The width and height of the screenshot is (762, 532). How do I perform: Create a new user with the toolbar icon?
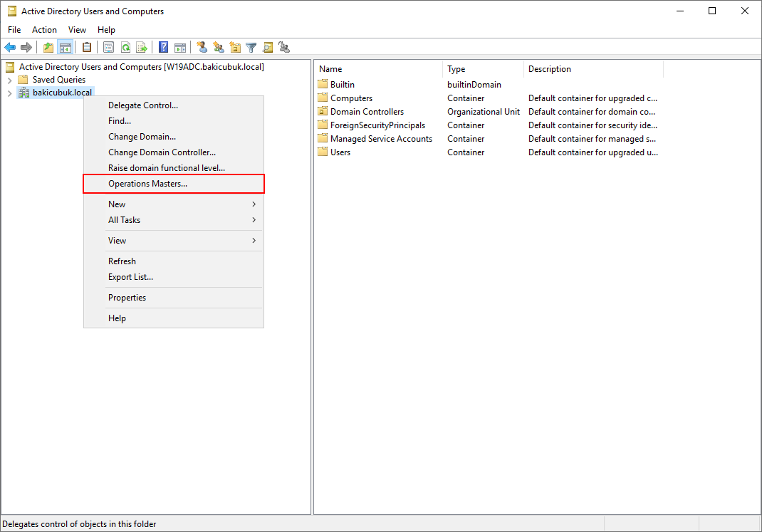pos(202,47)
